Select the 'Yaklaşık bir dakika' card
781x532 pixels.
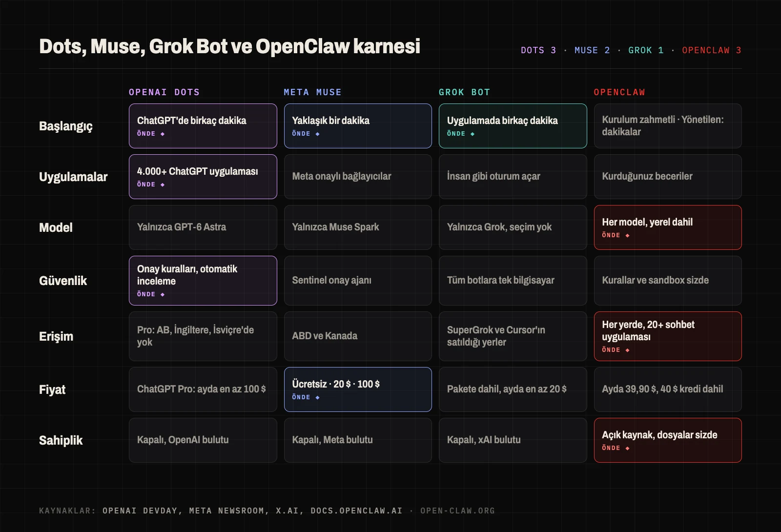tap(358, 126)
